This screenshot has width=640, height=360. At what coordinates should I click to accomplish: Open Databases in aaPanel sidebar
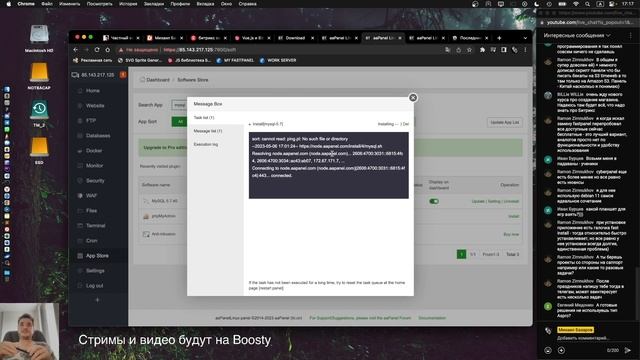[x=98, y=136]
